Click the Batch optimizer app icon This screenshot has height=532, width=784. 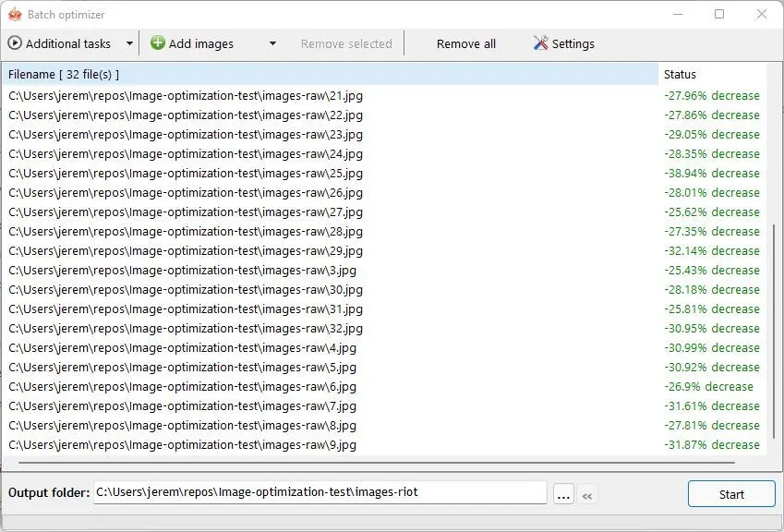[15, 15]
